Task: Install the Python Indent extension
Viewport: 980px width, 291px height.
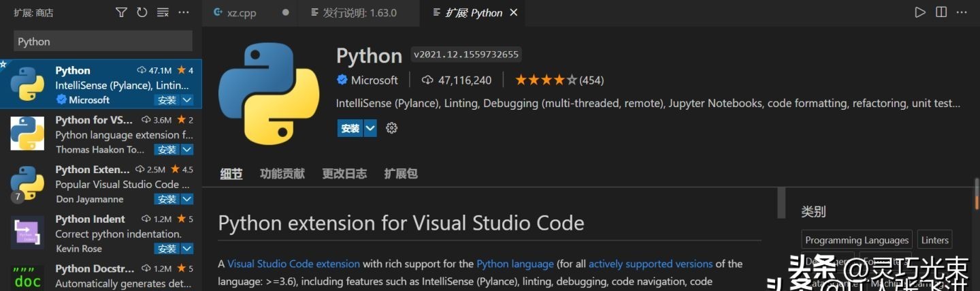Action: 167,249
